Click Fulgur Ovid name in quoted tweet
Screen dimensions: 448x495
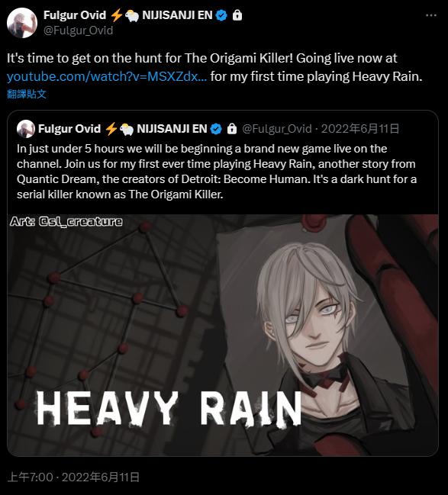click(x=69, y=129)
